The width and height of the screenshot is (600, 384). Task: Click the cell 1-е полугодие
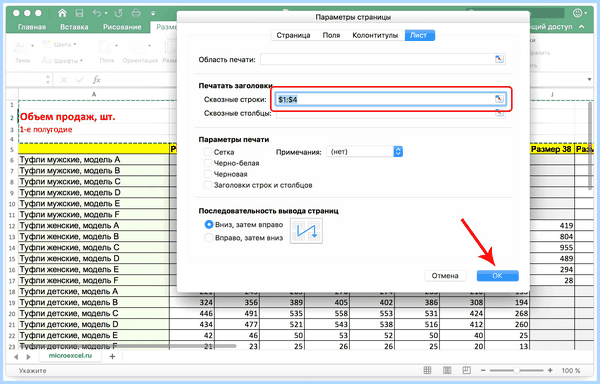coord(94,129)
